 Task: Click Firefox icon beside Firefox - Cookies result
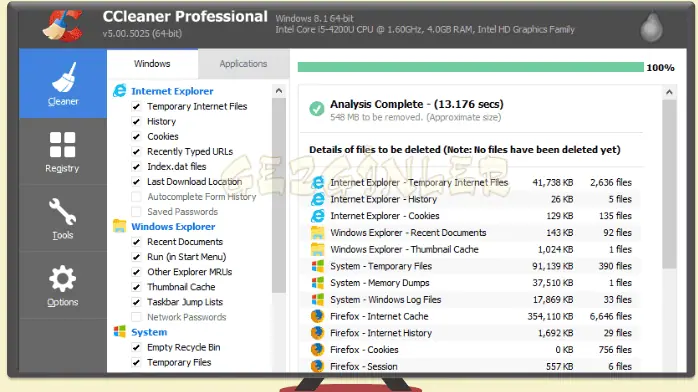click(317, 350)
